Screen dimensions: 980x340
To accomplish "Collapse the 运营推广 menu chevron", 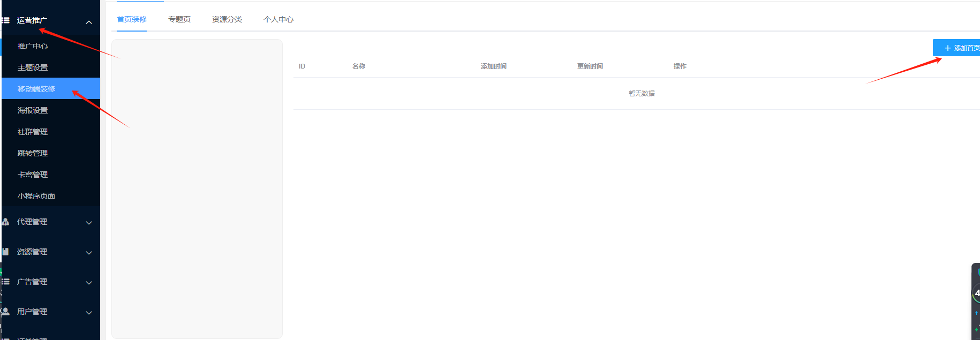I will pos(89,22).
